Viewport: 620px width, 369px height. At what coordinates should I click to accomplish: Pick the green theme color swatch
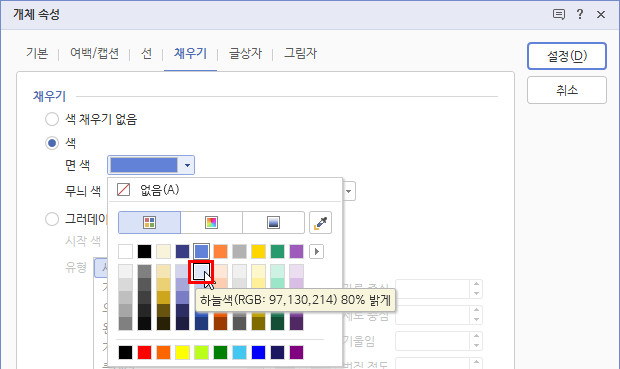coord(277,252)
